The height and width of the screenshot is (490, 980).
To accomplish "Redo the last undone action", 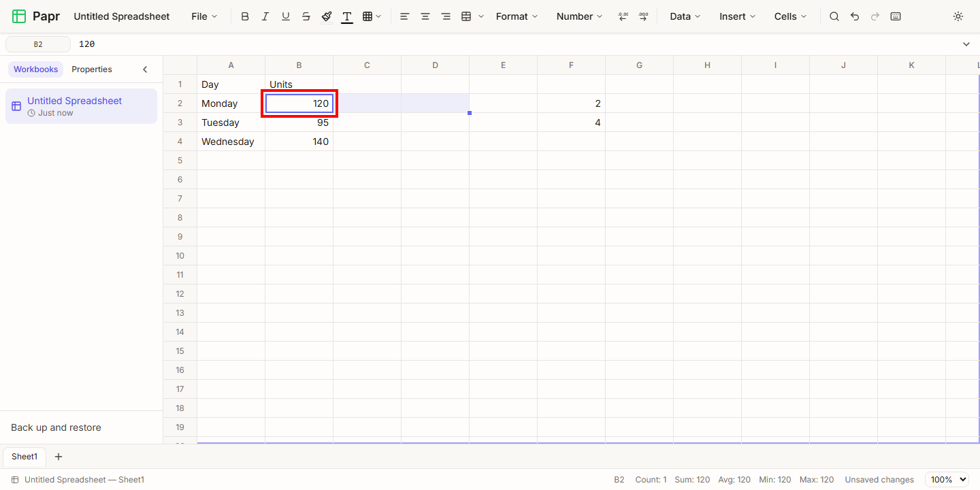I will 875,16.
